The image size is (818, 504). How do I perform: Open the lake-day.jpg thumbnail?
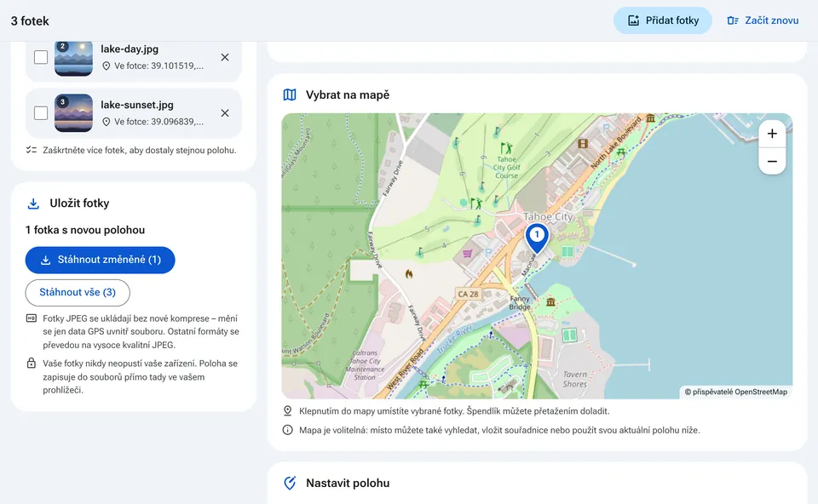[73, 58]
